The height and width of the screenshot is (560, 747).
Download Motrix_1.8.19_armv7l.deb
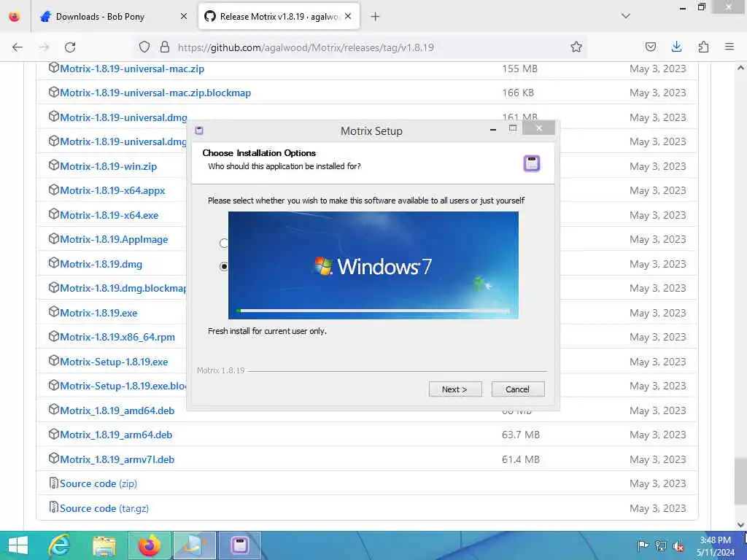coord(117,459)
